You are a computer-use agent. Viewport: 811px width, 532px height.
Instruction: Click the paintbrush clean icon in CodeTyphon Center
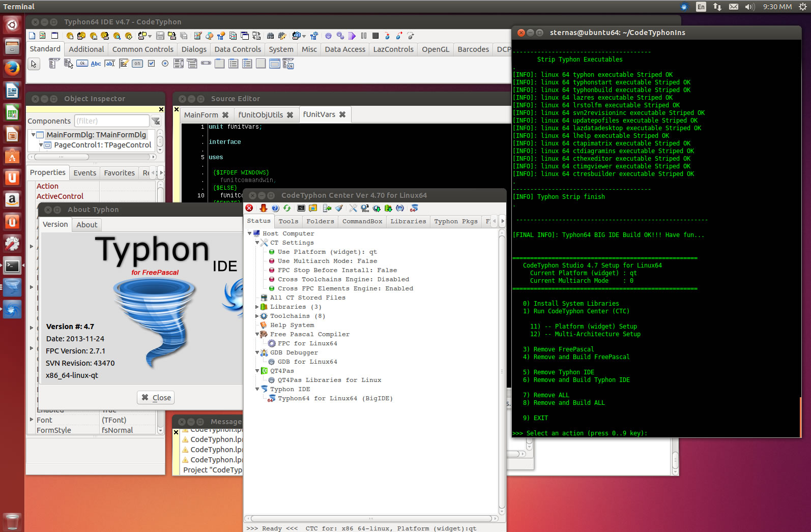339,208
